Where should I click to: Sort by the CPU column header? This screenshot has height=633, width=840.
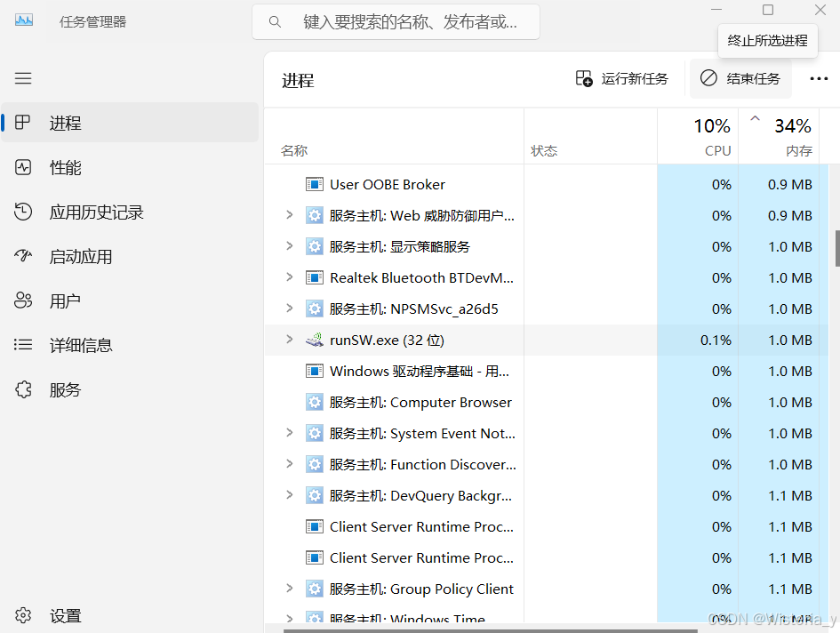[698, 137]
